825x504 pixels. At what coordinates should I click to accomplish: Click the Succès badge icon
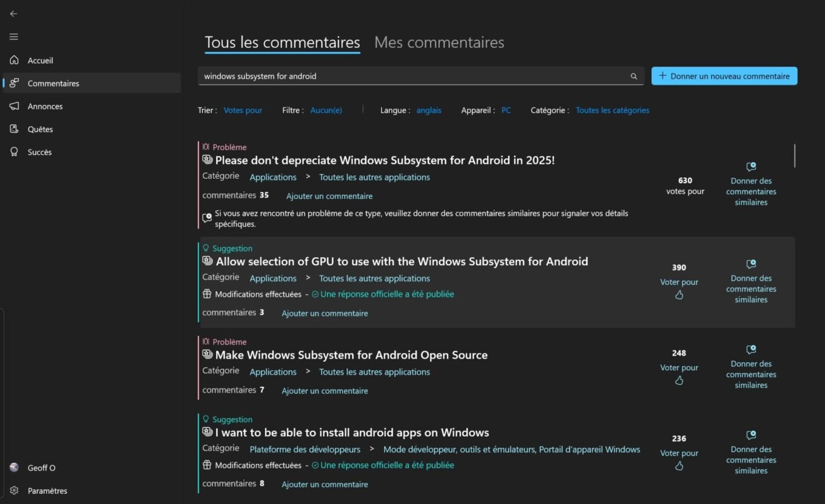(x=14, y=152)
